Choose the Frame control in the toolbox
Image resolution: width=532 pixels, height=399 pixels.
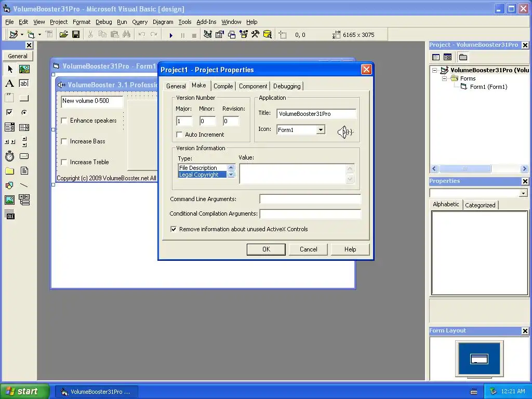pos(10,98)
